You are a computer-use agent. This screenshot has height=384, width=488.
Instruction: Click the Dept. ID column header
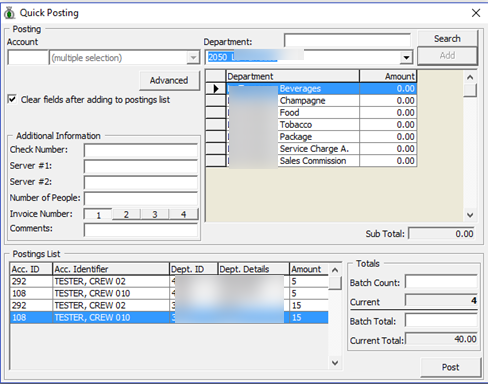click(194, 269)
